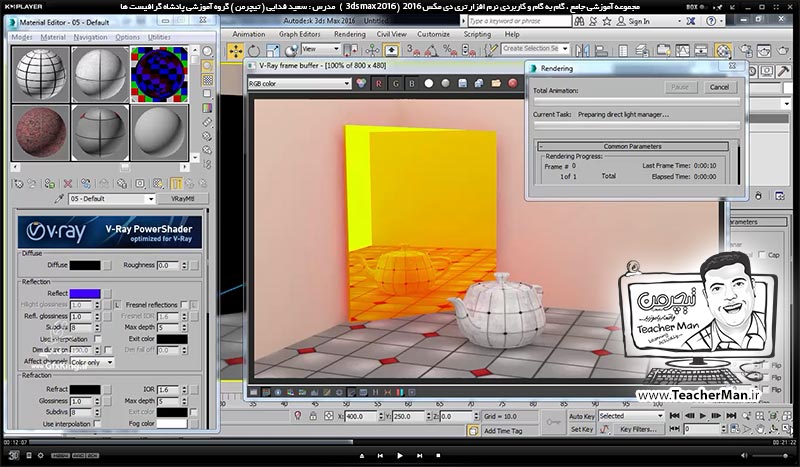Click the teapot Render icon
The height and width of the screenshot is (467, 800).
click(x=782, y=50)
